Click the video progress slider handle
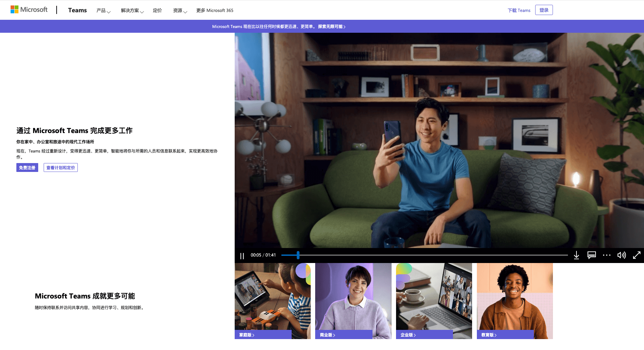This screenshot has height=350, width=644. (298, 255)
